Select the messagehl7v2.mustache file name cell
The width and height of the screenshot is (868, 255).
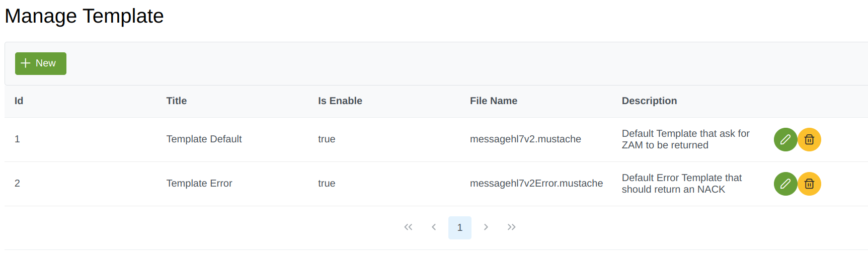click(525, 139)
